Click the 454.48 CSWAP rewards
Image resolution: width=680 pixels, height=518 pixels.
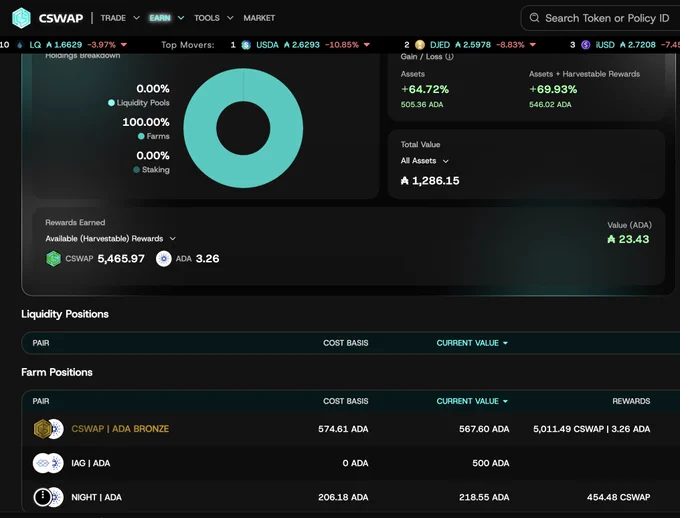click(618, 497)
